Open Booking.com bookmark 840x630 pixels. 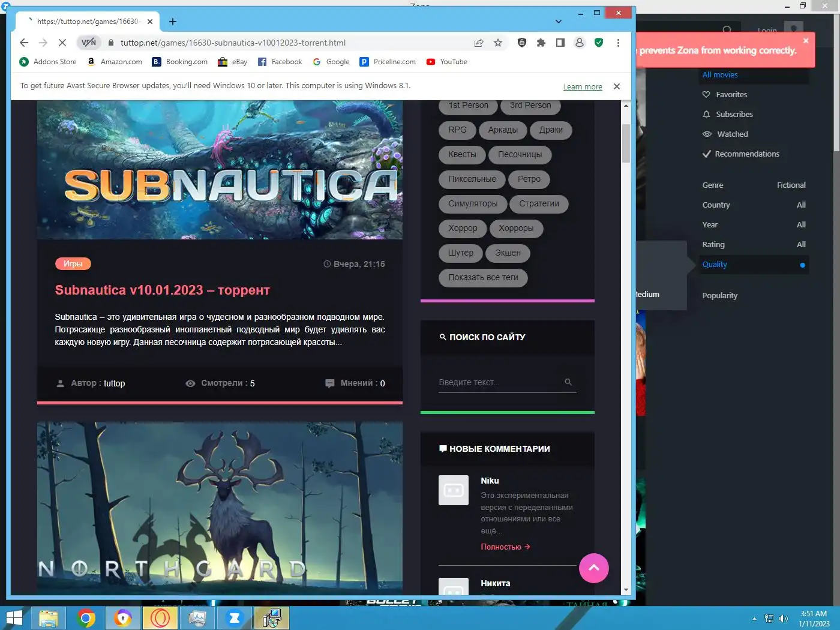(180, 62)
